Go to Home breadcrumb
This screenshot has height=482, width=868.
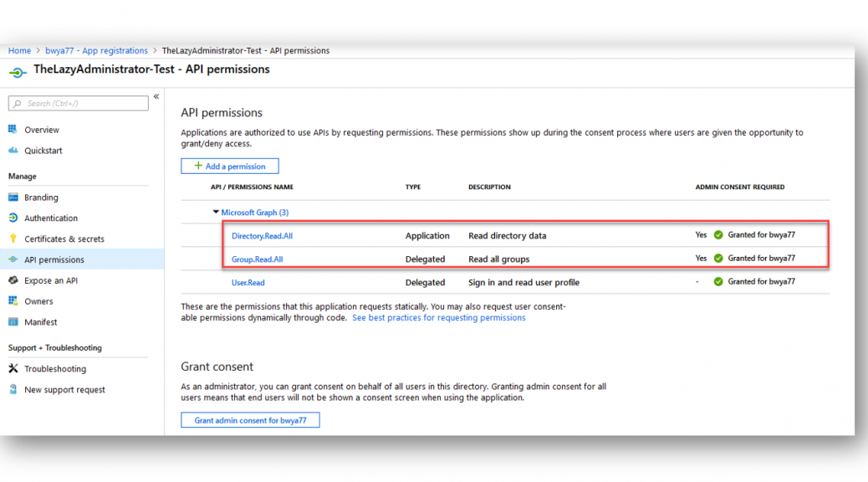point(19,50)
